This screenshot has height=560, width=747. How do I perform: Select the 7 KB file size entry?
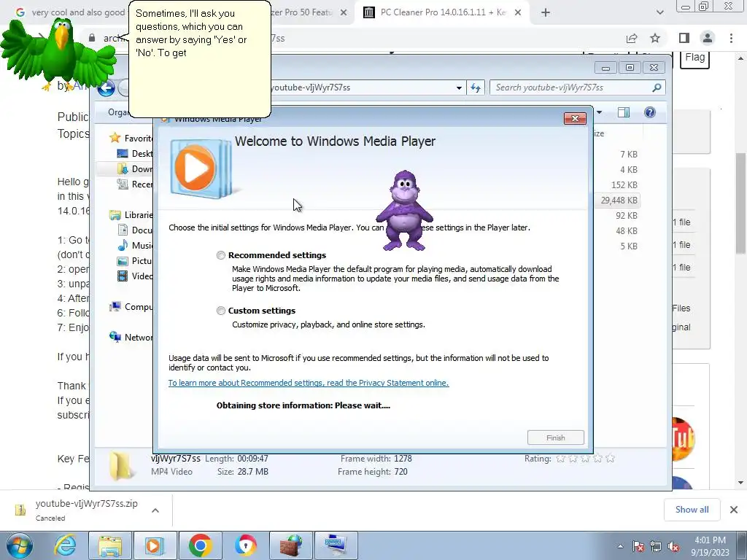click(x=628, y=155)
